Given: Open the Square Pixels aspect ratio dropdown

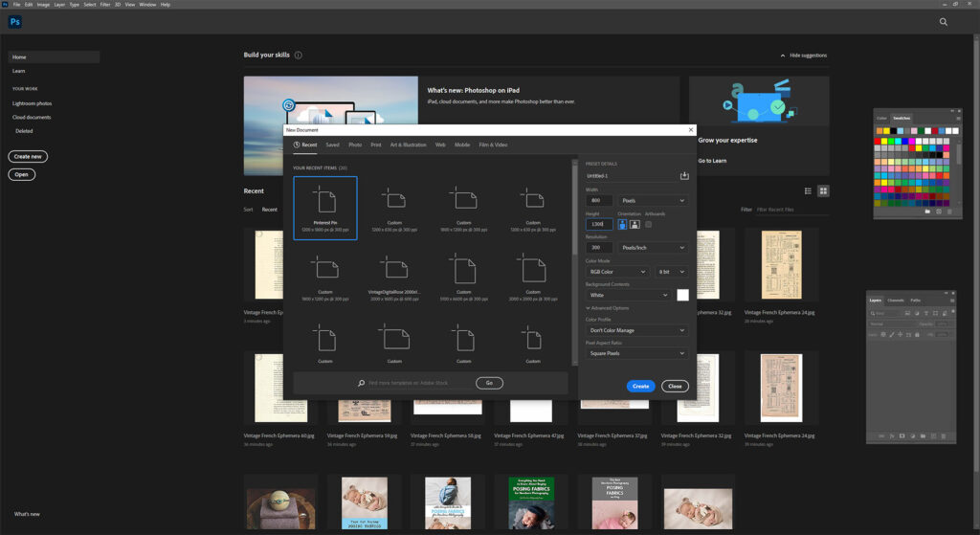Looking at the screenshot, I should click(636, 353).
